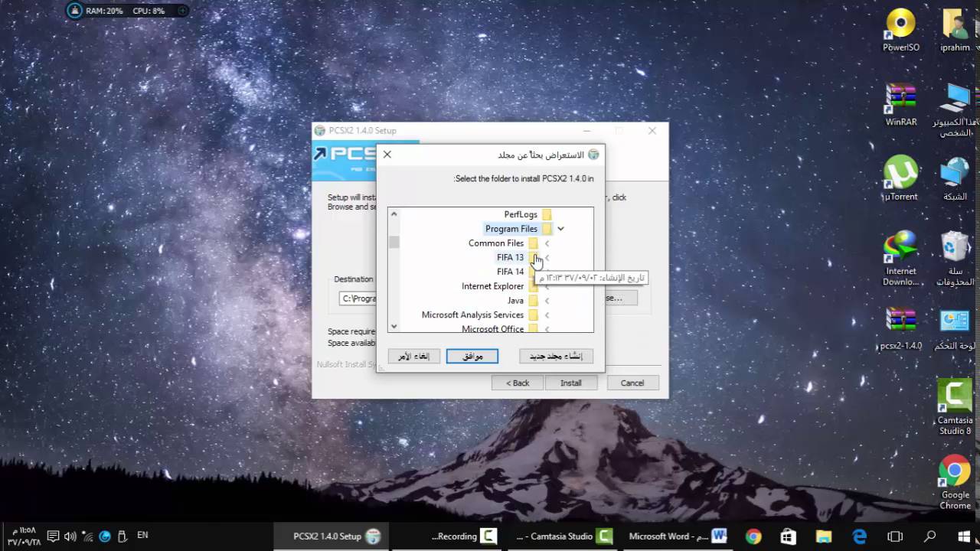Click folder tree scrollbar up arrow
The image size is (980, 551).
(394, 214)
